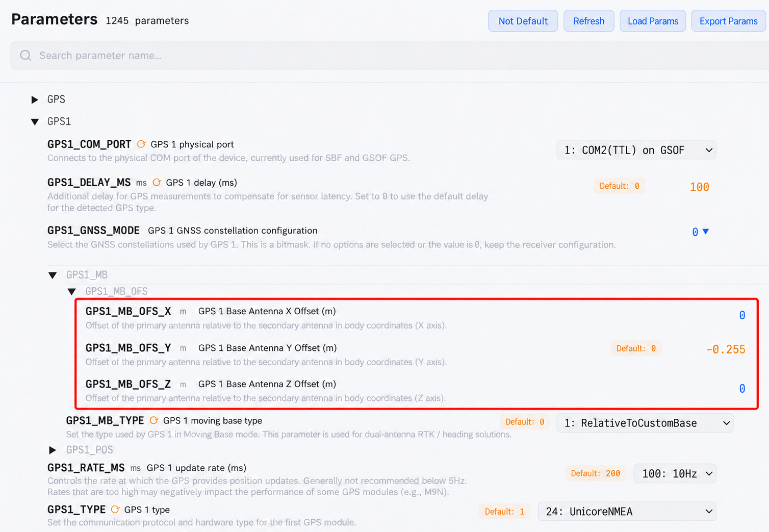The height and width of the screenshot is (532, 769).
Task: Click the GPS1_GNSS_MODE parameter name
Action: [93, 231]
